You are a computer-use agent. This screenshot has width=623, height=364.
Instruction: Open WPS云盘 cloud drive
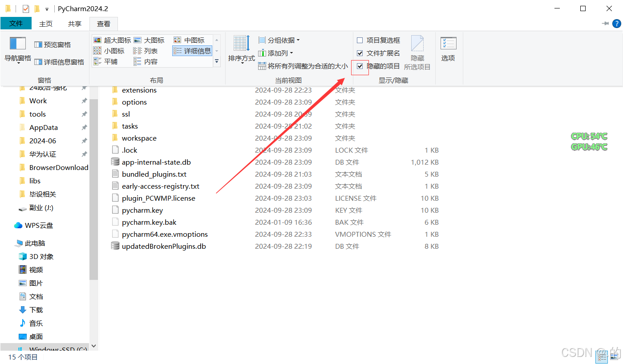[39, 225]
